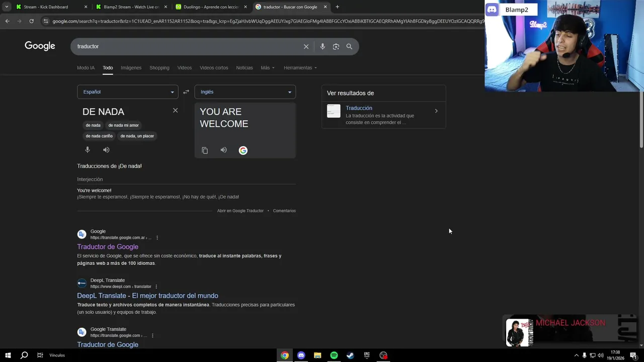
Task: Switch to Shopping tab
Action: pos(159,67)
